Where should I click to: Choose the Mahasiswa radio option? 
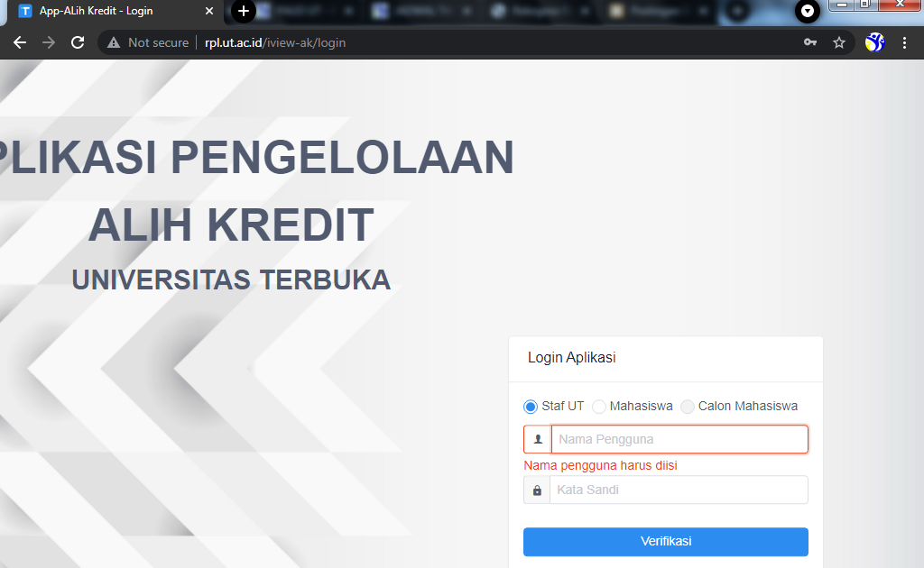pos(599,407)
